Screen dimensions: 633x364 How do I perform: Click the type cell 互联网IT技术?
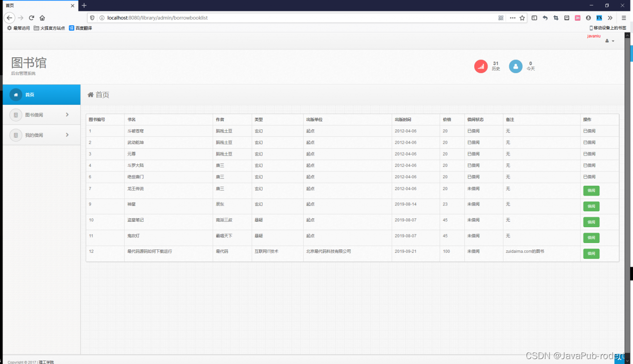pos(266,251)
